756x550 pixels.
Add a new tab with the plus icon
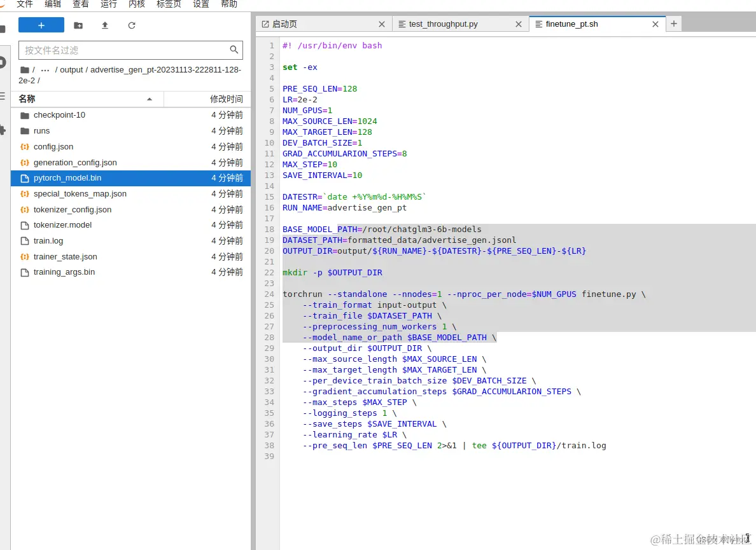coord(673,24)
